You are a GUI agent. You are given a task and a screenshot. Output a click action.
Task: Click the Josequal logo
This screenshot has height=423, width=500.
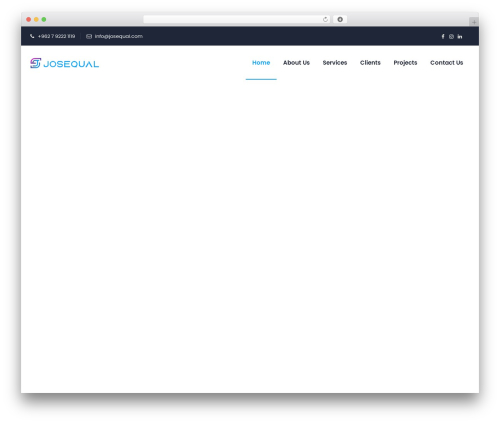coord(64,63)
